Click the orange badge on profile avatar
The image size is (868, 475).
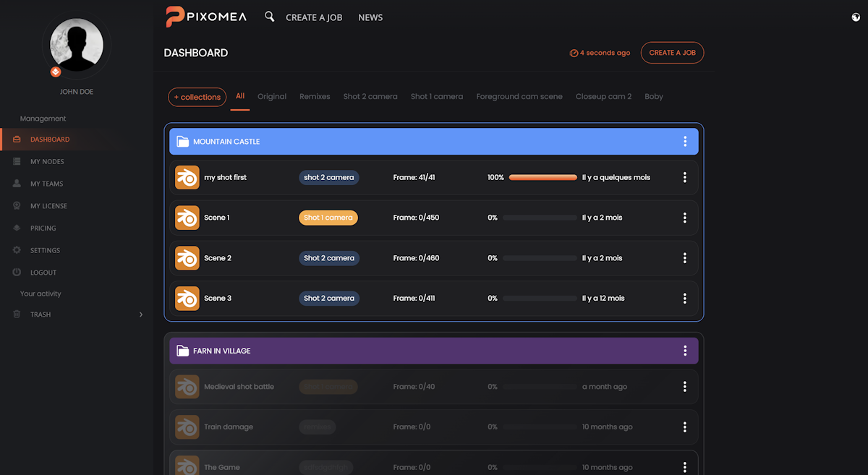click(x=55, y=72)
